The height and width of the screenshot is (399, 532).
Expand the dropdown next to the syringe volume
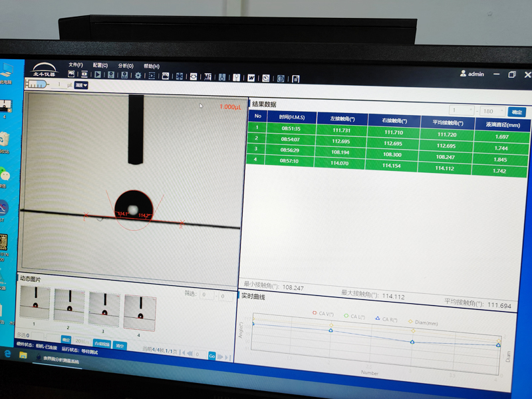(x=81, y=85)
